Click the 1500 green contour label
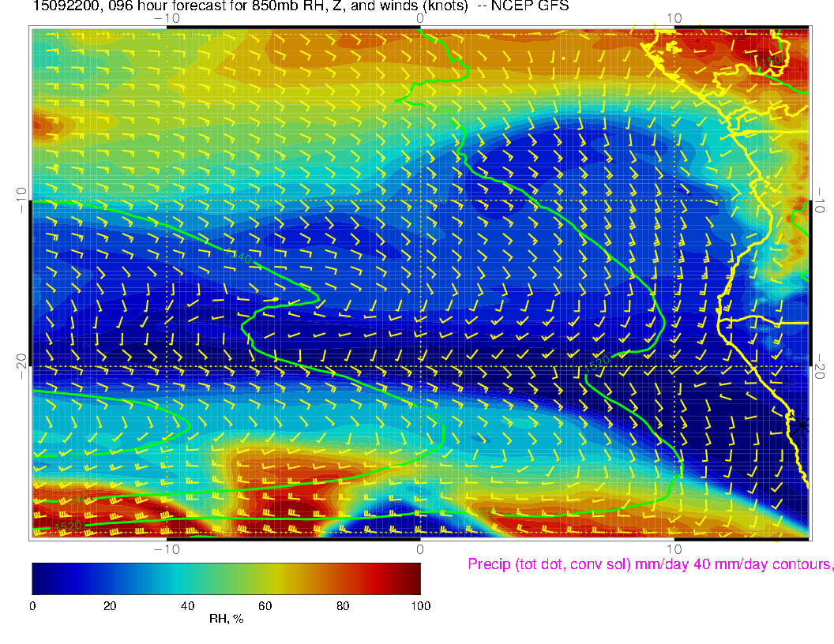The width and height of the screenshot is (834, 644). [x=775, y=61]
